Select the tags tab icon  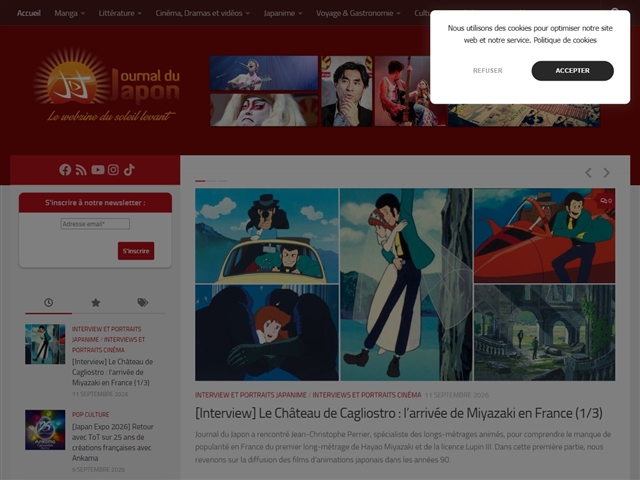click(142, 302)
